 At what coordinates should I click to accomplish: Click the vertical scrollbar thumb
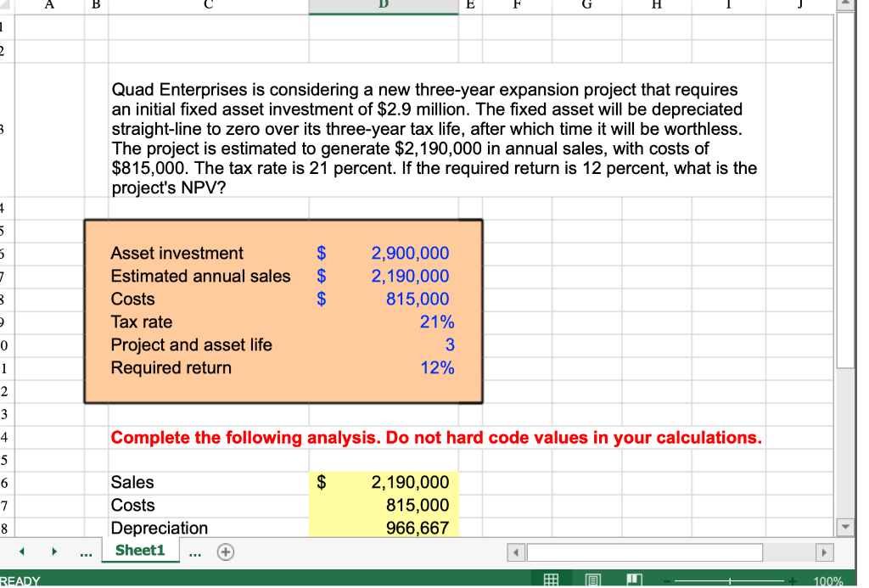tap(845, 190)
